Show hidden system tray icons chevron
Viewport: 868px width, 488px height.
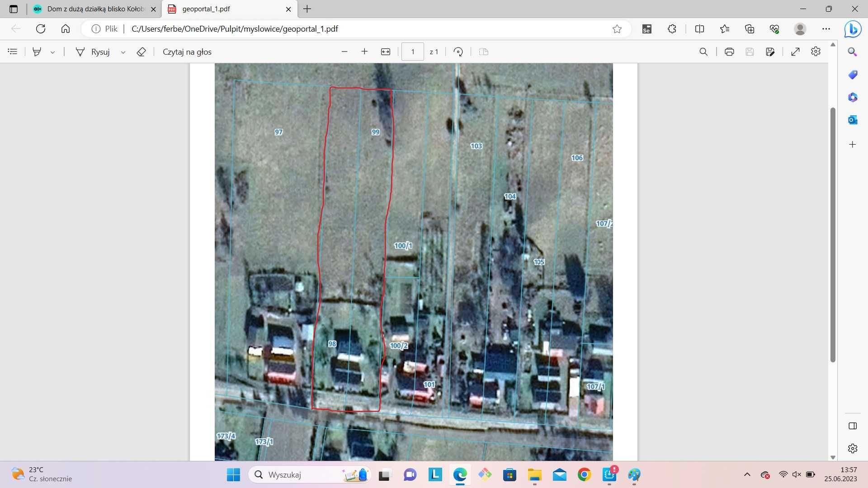[747, 474]
